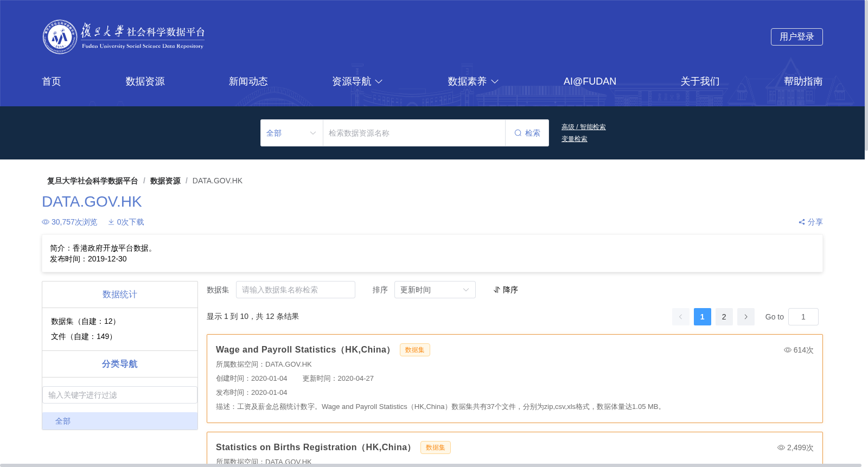Expand the 资源导航 menu
868x467 pixels.
[x=358, y=81]
